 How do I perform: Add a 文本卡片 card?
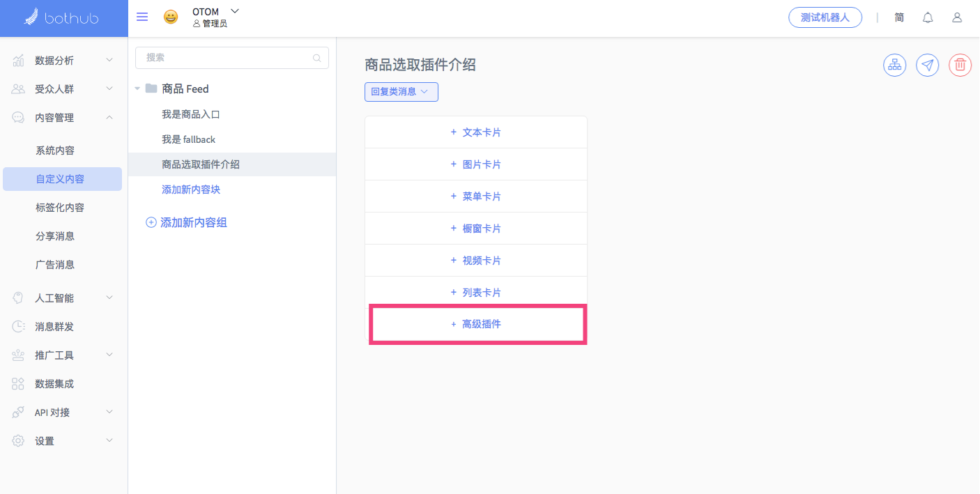coord(476,132)
